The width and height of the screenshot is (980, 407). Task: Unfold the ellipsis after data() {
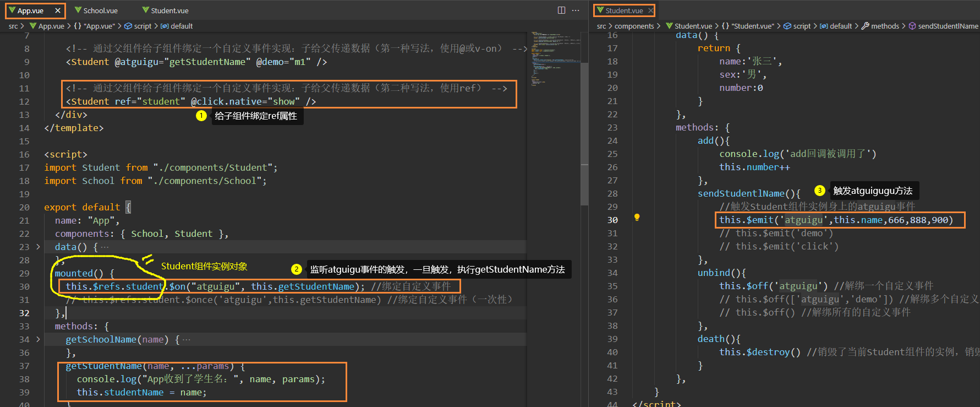coord(105,247)
